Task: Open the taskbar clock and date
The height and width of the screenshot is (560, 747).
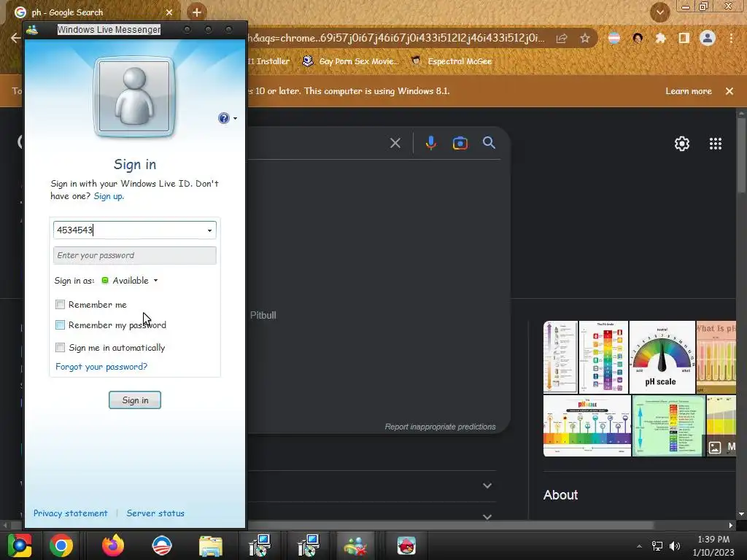Action: point(713,545)
